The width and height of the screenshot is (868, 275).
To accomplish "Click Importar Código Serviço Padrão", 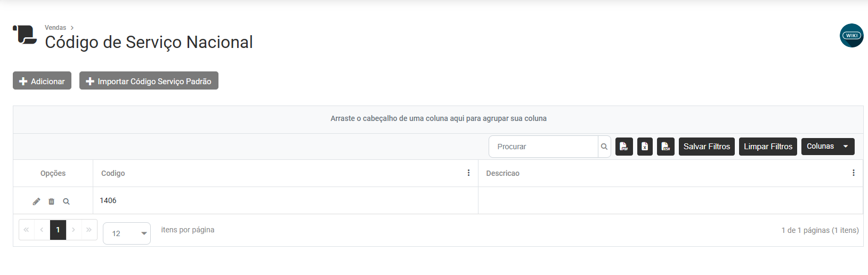I will coord(149,81).
